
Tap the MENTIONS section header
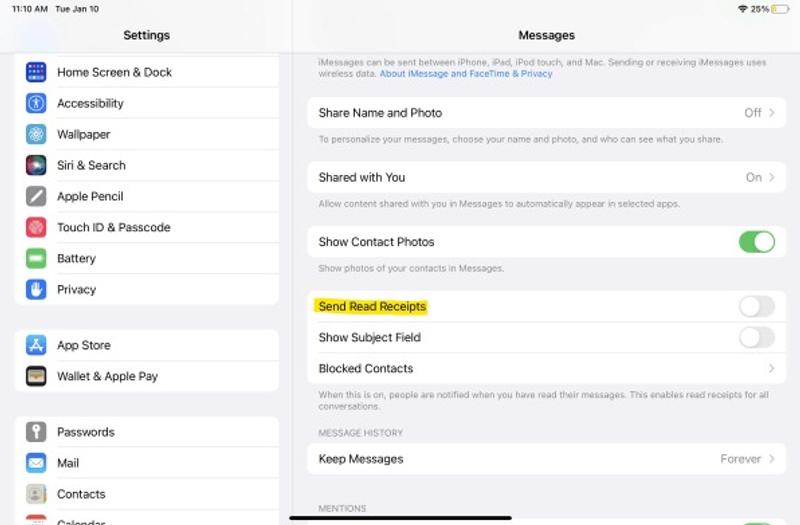[x=342, y=509]
